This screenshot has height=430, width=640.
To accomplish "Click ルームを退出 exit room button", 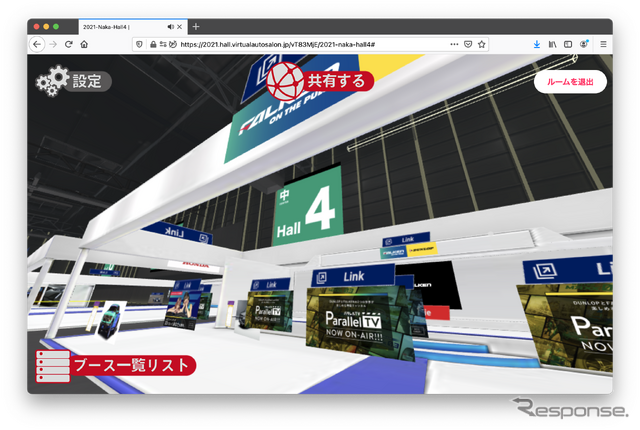I will click(570, 82).
